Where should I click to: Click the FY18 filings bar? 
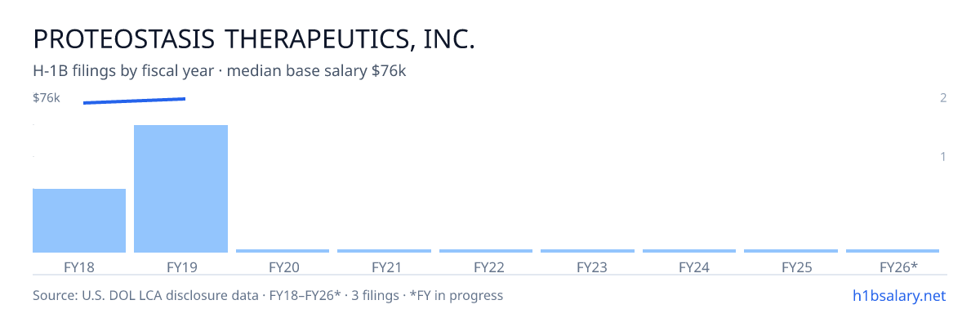tap(79, 221)
